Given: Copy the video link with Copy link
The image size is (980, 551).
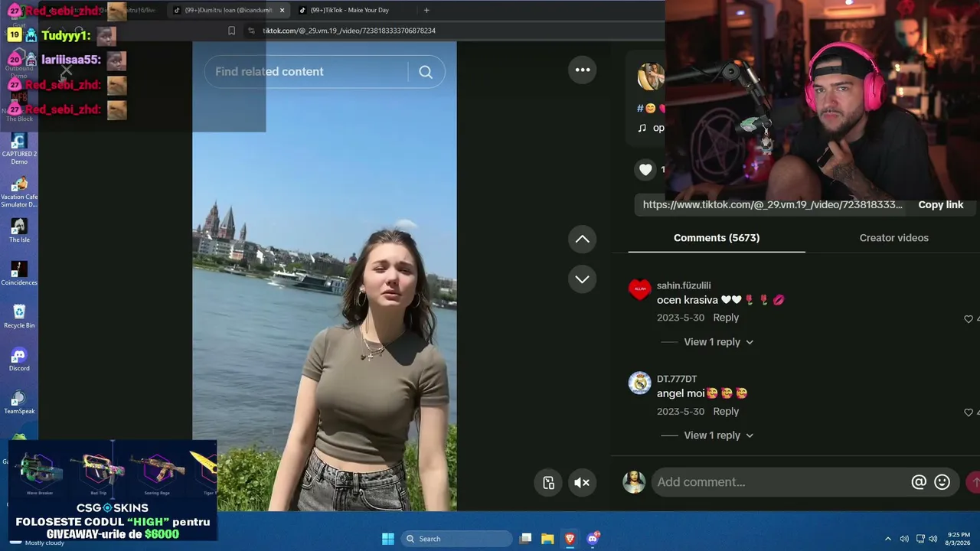Looking at the screenshot, I should click(x=941, y=205).
